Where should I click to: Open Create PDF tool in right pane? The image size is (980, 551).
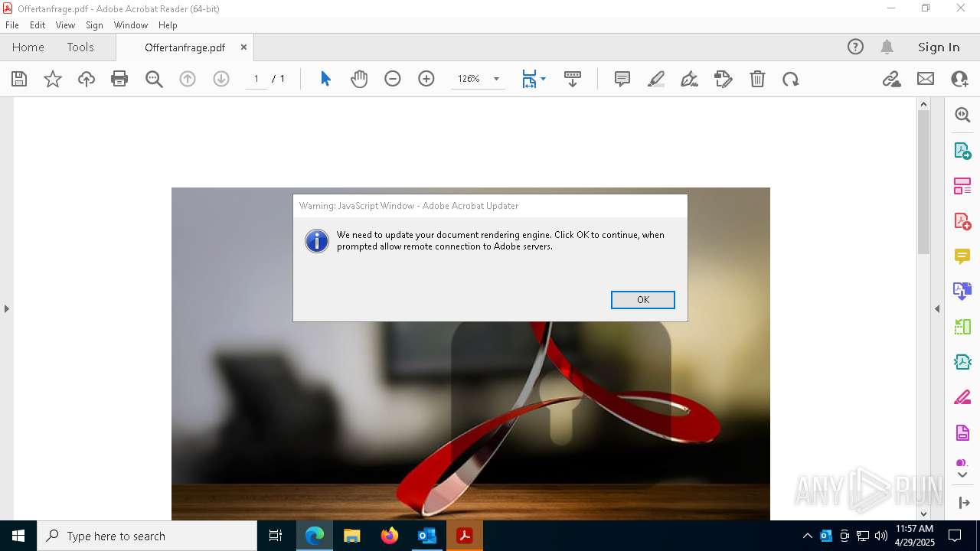tap(962, 221)
